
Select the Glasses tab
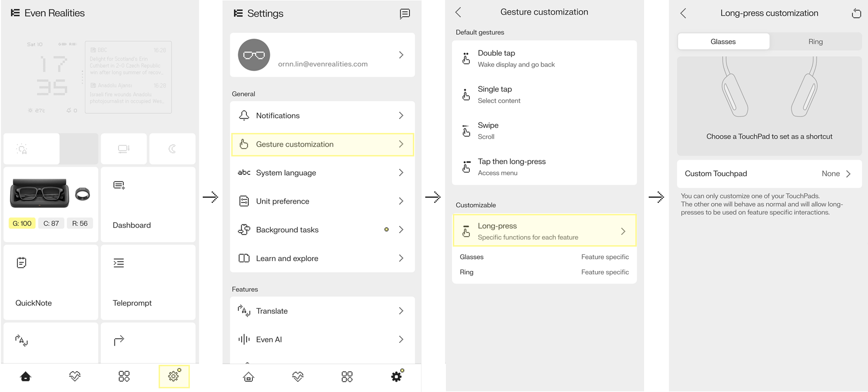coord(723,41)
